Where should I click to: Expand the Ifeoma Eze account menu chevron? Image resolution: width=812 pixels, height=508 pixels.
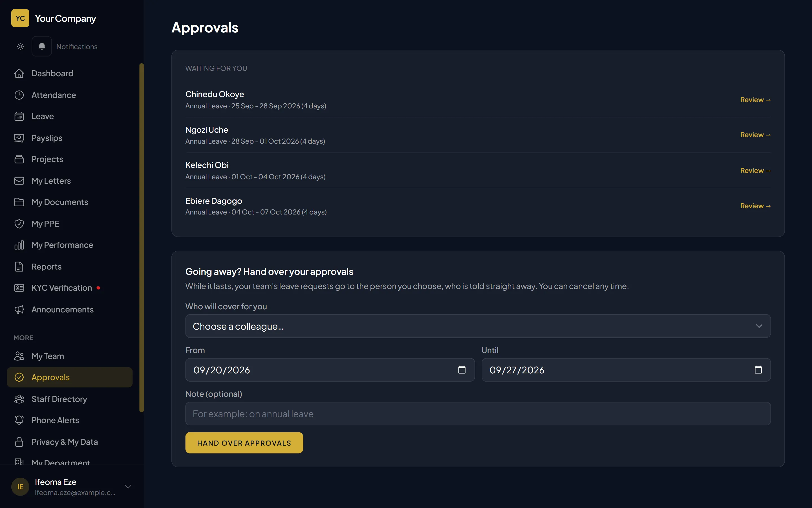[x=128, y=487]
